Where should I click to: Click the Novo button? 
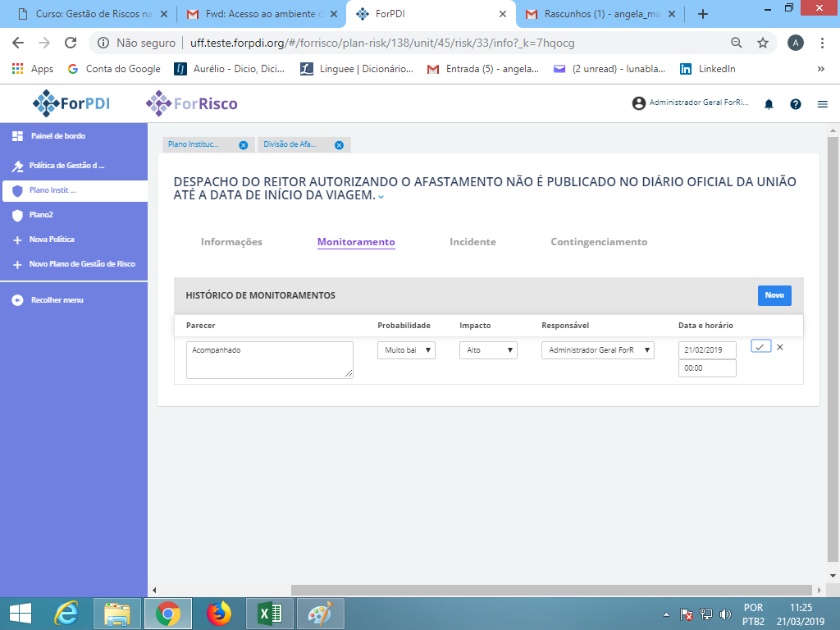tap(774, 295)
